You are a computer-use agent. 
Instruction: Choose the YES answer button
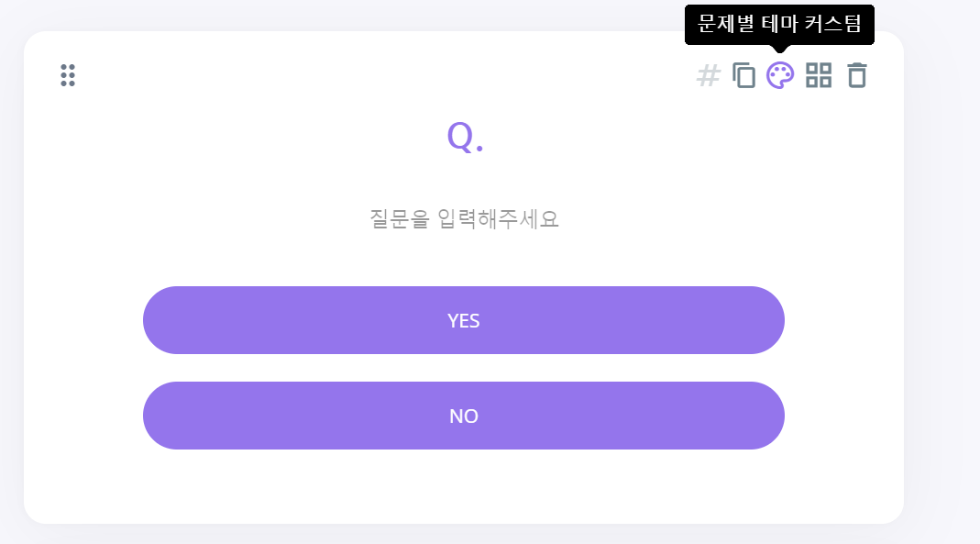pos(464,320)
